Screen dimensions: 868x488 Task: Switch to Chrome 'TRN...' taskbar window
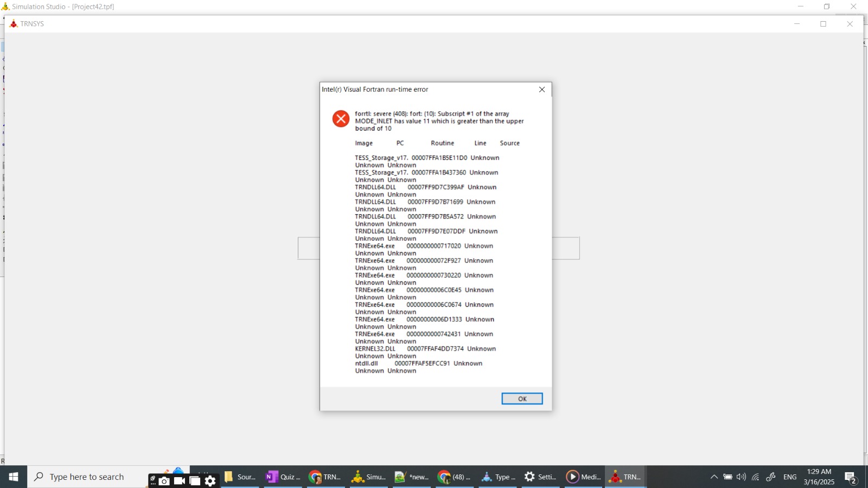(325, 477)
